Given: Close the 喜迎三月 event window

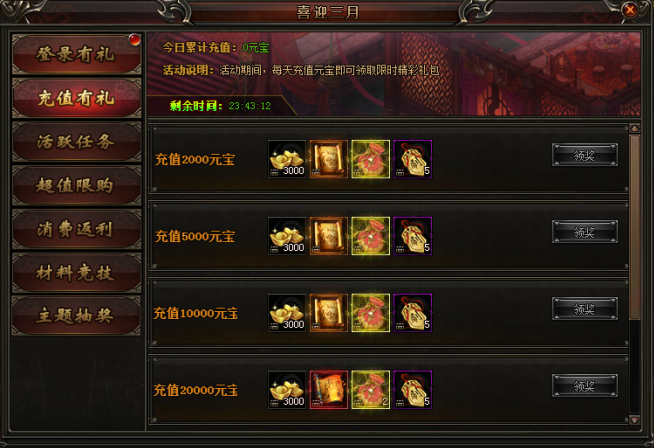Looking at the screenshot, I should 630,10.
